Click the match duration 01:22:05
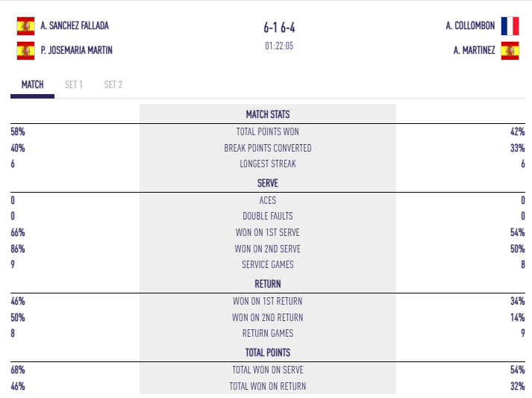The height and width of the screenshot is (398, 532). coord(279,46)
